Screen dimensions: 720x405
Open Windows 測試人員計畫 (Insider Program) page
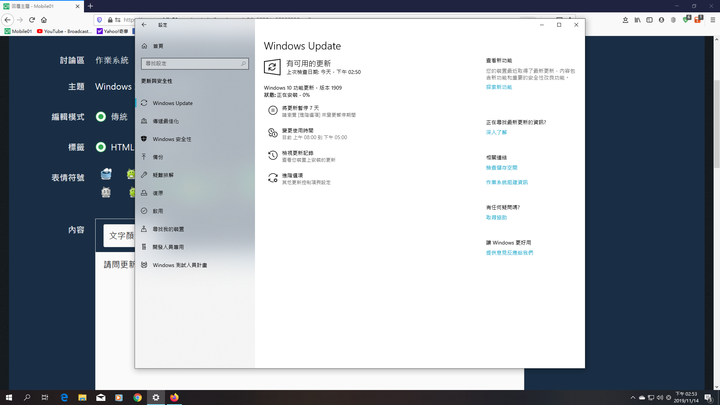[x=180, y=265]
